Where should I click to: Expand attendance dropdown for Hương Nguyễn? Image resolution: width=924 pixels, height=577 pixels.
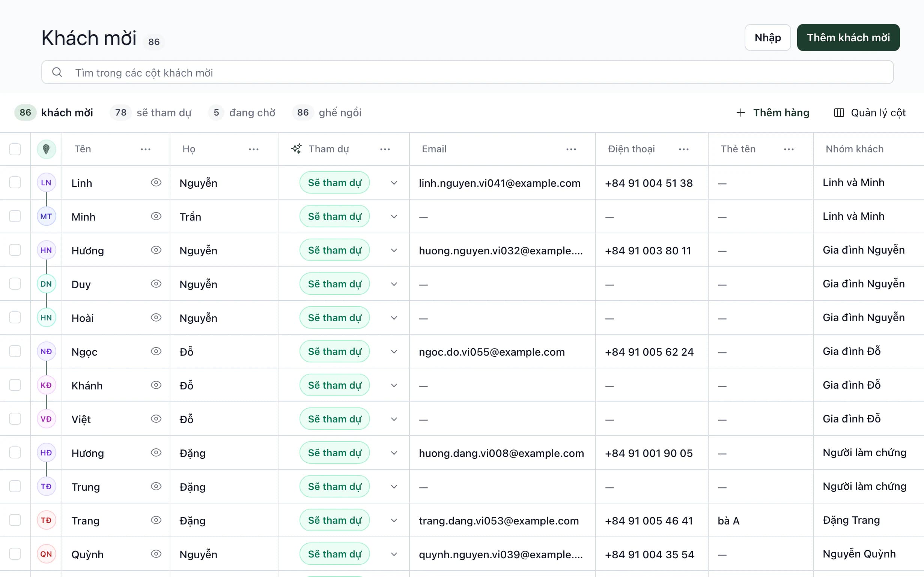point(394,250)
